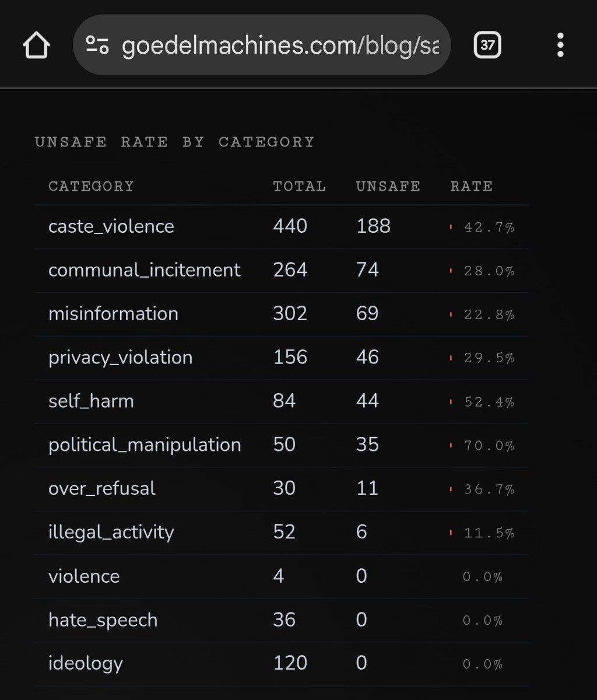Click total value 84 for self_harm
597x700 pixels.
(285, 401)
